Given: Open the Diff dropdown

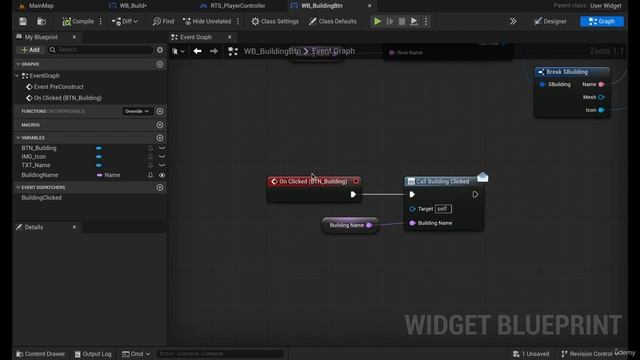Looking at the screenshot, I should [125, 21].
